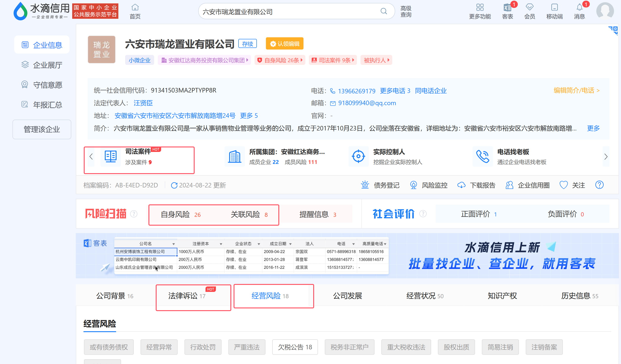Expand 安徽红达商务投资有限公司集团 tag
621x364 pixels.
click(x=204, y=60)
